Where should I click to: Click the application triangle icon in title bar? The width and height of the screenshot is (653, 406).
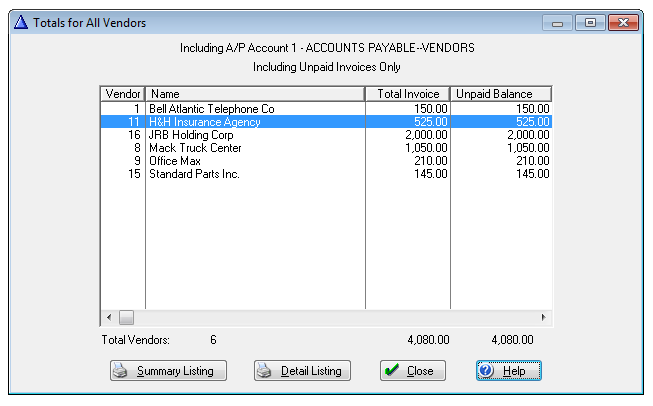click(19, 22)
